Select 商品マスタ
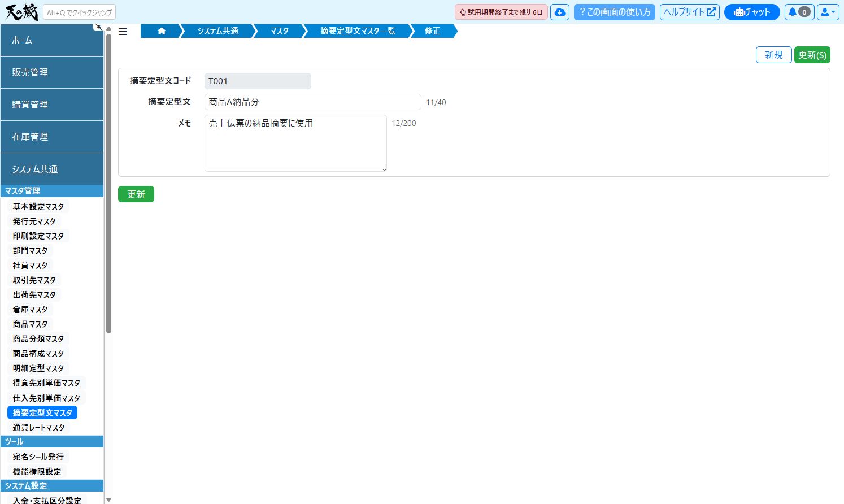Screen dimensions: 844x504 tap(31, 324)
